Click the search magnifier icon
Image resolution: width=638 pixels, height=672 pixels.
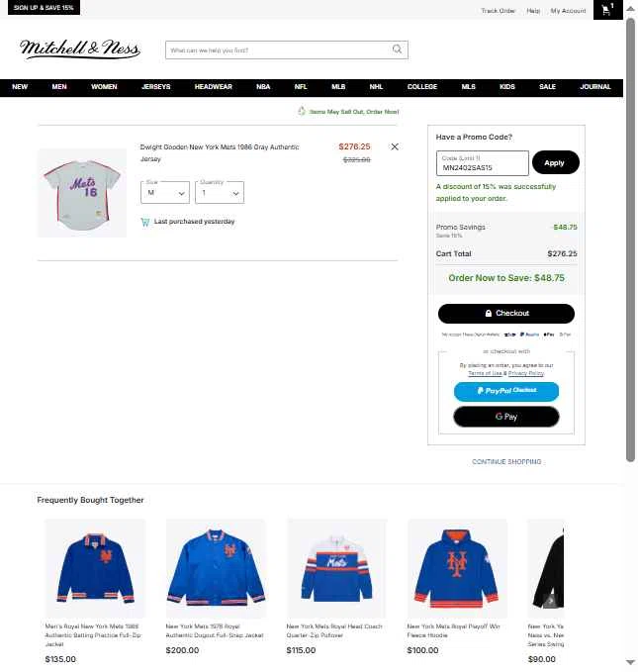click(398, 49)
